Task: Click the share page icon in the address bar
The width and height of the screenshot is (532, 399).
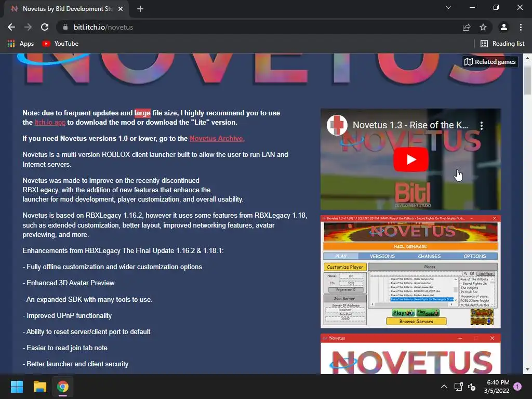Action: [x=467, y=27]
